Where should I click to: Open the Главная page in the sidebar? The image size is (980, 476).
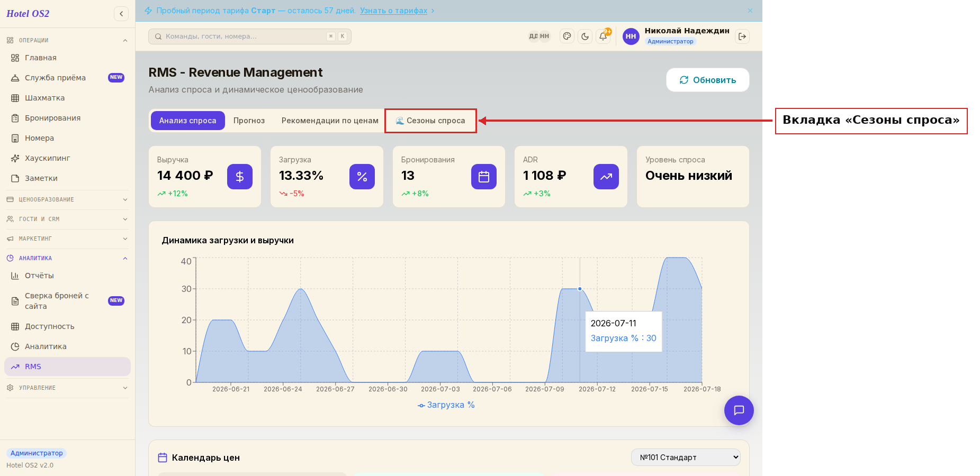click(x=67, y=58)
